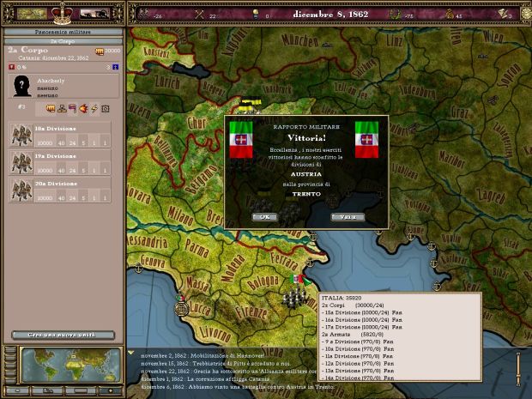This screenshot has height=399, width=532.
Task: Click the second button below the minimap
Action: tap(47, 391)
